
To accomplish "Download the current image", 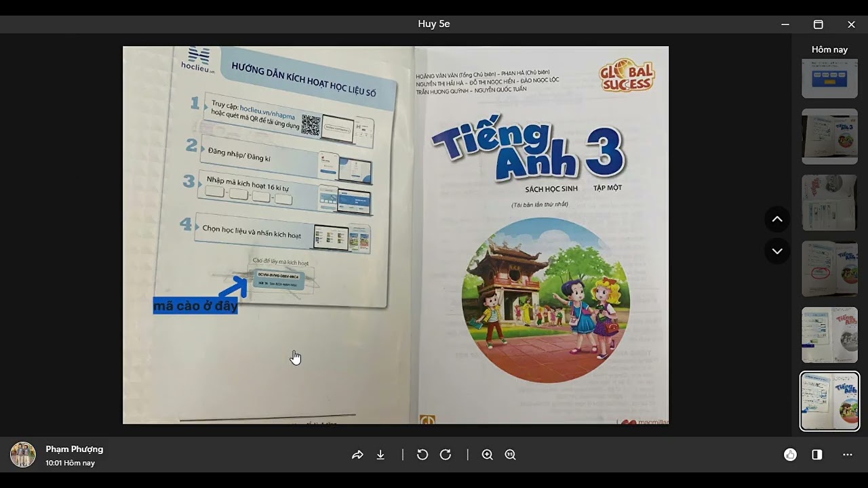I will (x=380, y=455).
